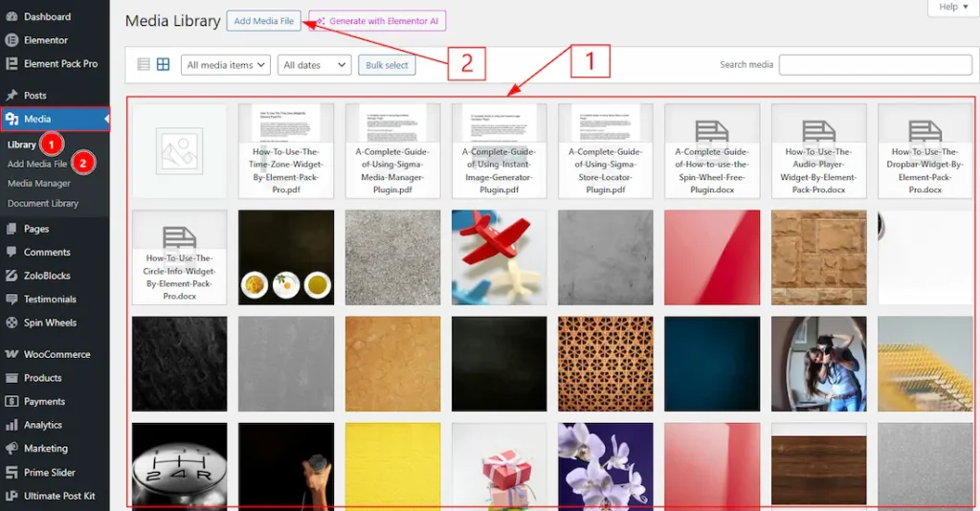Select the sandstone brick wall image
This screenshot has width=980, height=511.
tap(819, 257)
